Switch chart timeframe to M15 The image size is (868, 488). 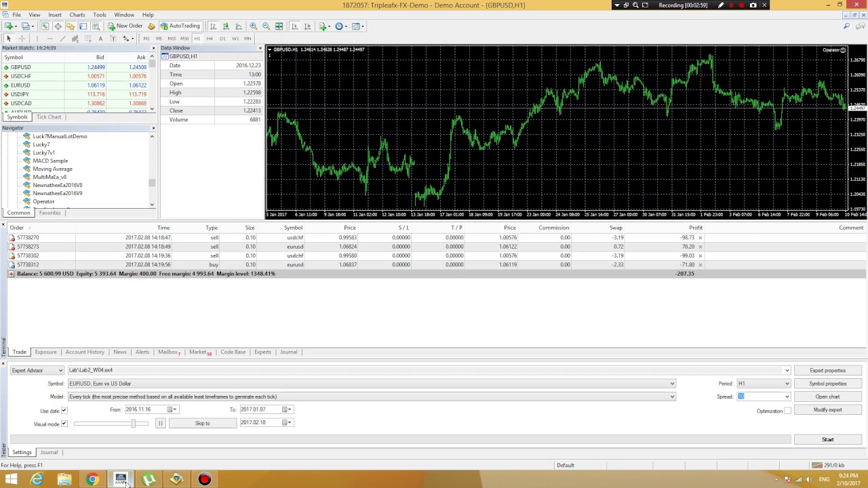tap(172, 39)
